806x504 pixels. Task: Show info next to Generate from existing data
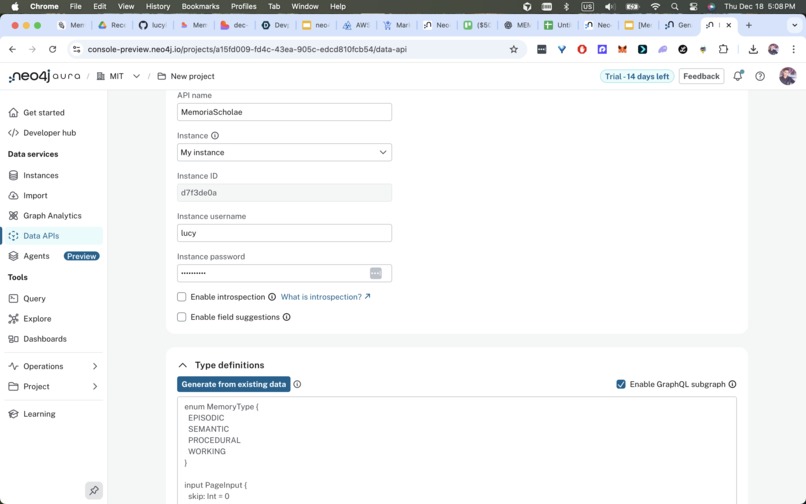(x=297, y=384)
